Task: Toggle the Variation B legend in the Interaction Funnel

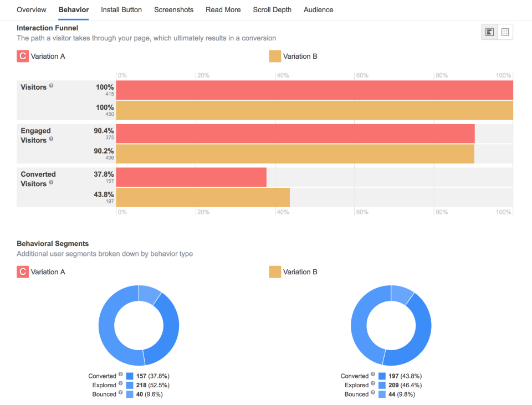Action: 275,56
